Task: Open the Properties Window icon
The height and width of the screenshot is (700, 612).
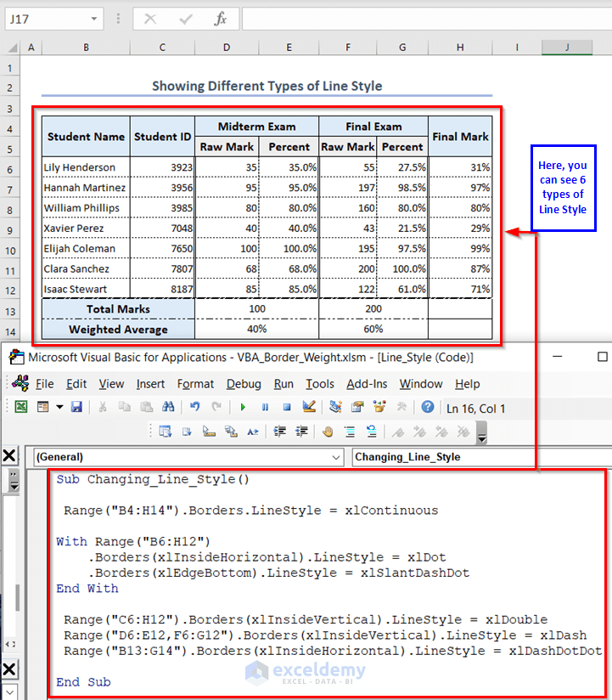Action: pos(357,407)
